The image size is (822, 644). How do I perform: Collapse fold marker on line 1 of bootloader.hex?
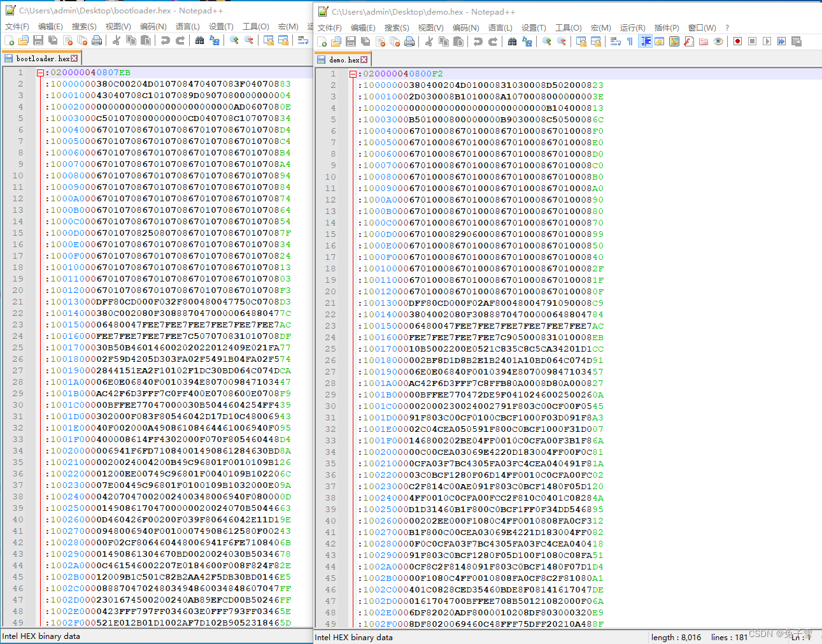pyautogui.click(x=40, y=73)
